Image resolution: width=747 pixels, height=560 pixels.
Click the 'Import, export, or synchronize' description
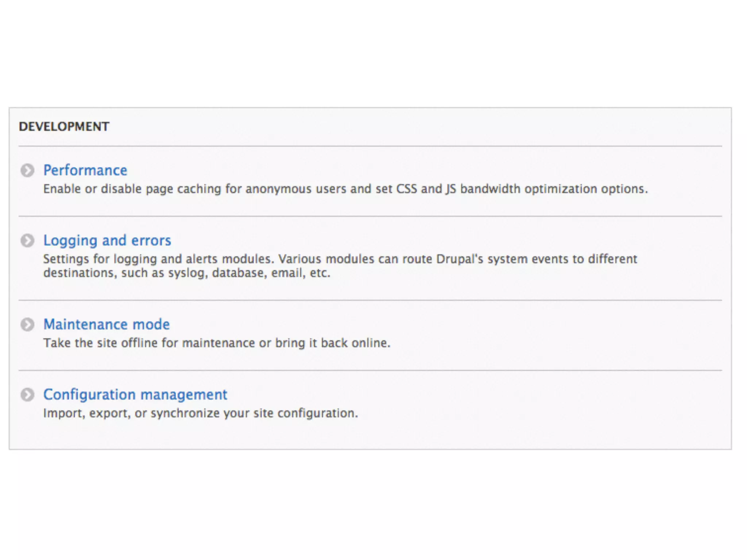click(201, 413)
